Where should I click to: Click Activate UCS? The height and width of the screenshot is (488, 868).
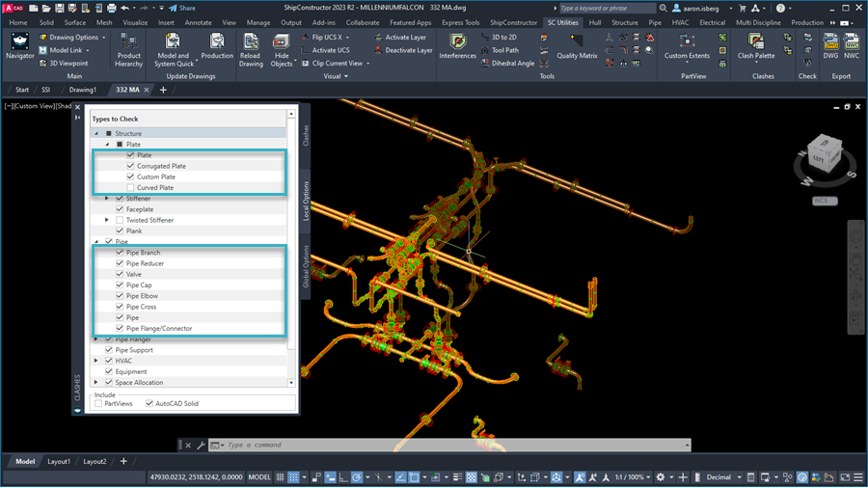[x=325, y=50]
